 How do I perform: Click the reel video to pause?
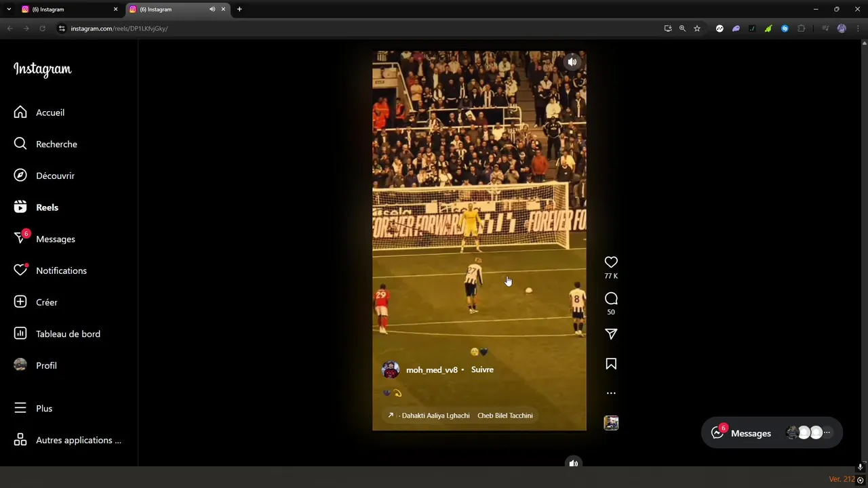click(479, 241)
